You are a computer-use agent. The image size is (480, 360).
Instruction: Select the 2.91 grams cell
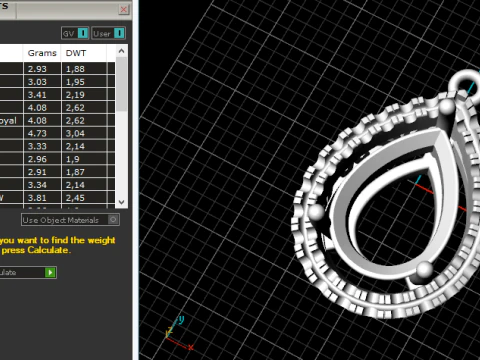click(x=42, y=172)
